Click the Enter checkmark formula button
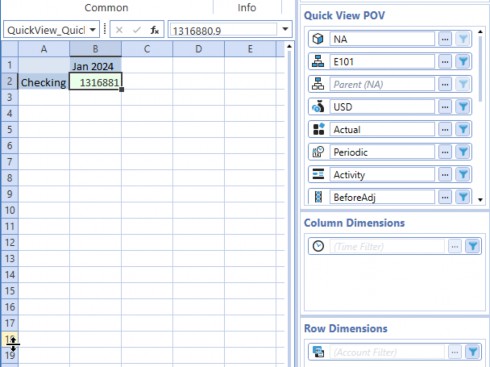The image size is (490, 367). (x=137, y=30)
